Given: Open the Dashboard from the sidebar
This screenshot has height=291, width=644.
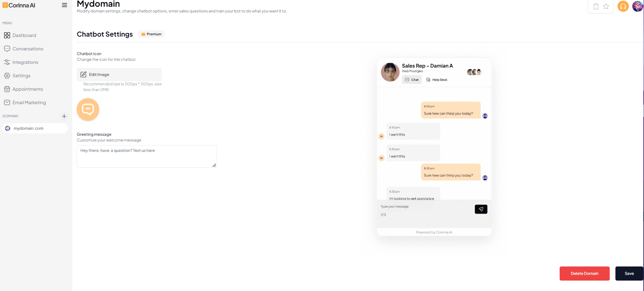Looking at the screenshot, I should 24,35.
